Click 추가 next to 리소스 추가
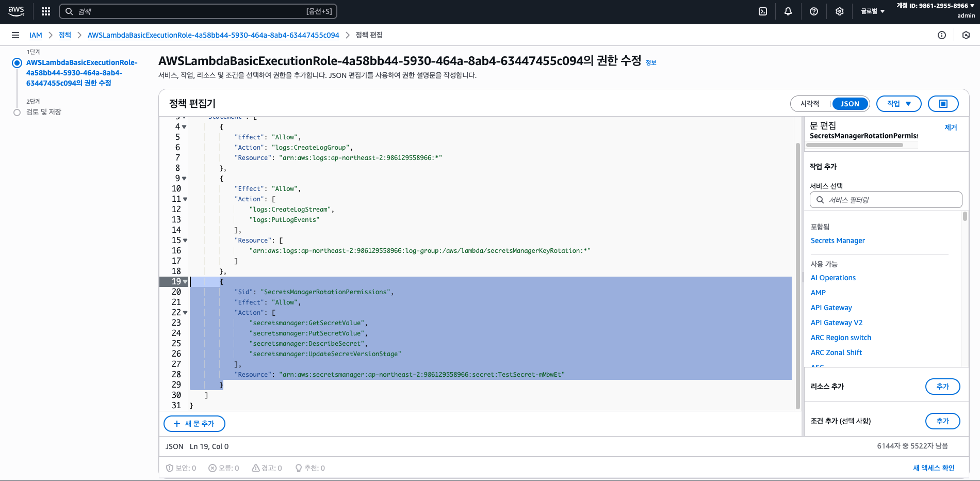Viewport: 980px width, 481px height. 942,387
